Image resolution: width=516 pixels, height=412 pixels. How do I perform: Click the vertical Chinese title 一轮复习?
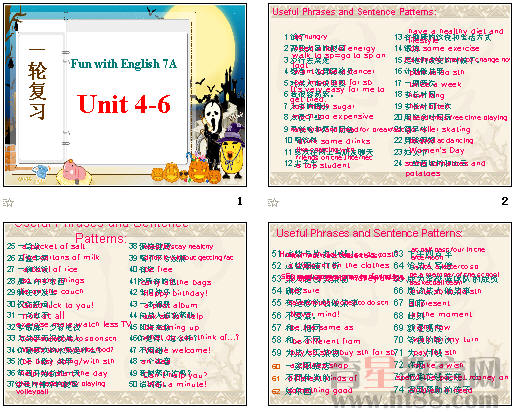[x=37, y=84]
